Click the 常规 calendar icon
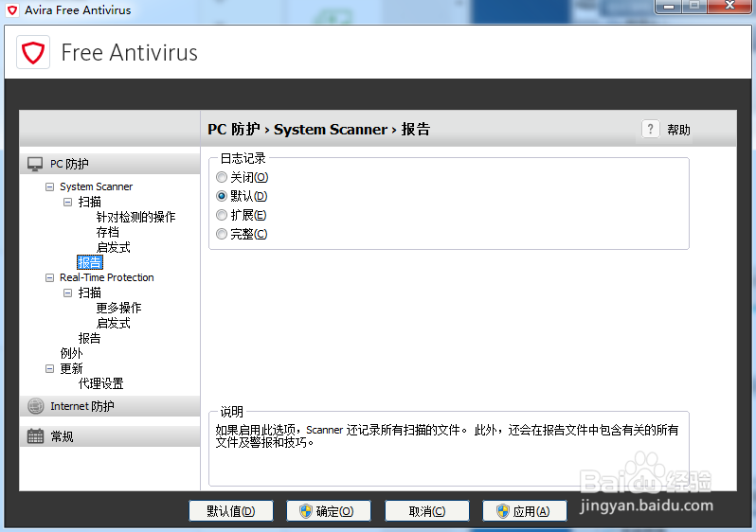The width and height of the screenshot is (756, 532). [x=35, y=436]
